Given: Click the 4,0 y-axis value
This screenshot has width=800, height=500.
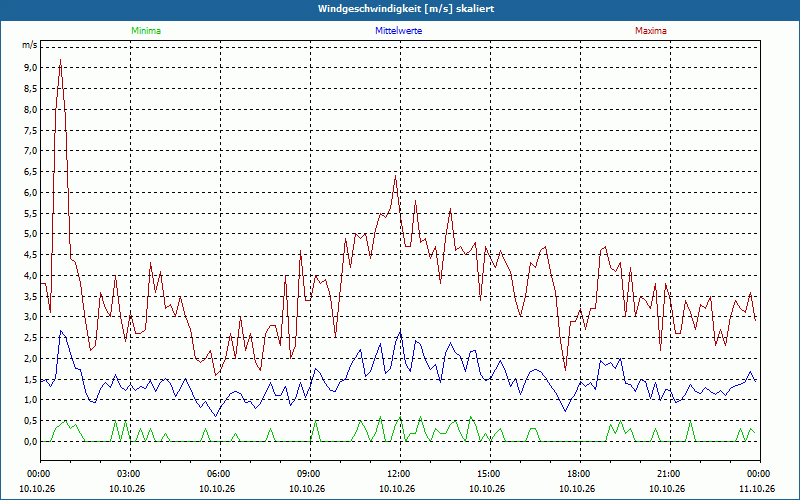Looking at the screenshot, I should pyautogui.click(x=30, y=276).
